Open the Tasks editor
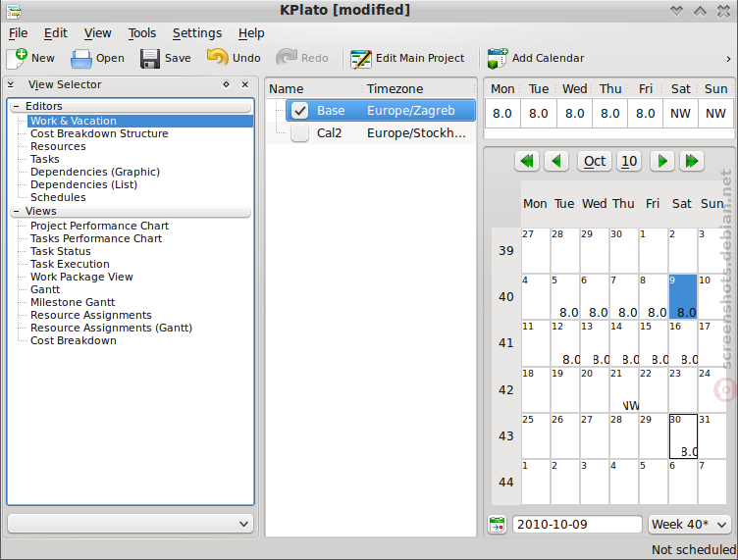Screen dimensions: 738x560 [x=45, y=159]
